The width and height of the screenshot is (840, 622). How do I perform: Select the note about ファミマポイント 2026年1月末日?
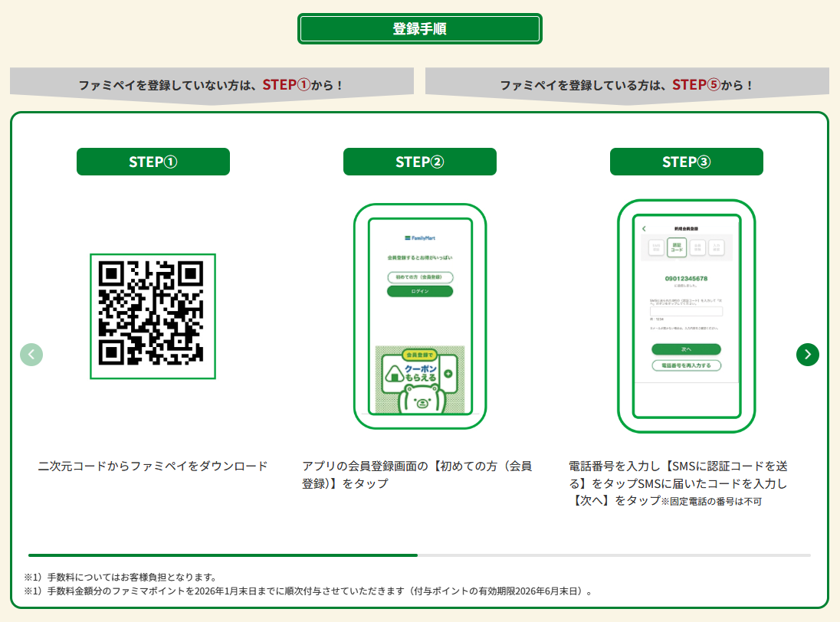coord(309,591)
